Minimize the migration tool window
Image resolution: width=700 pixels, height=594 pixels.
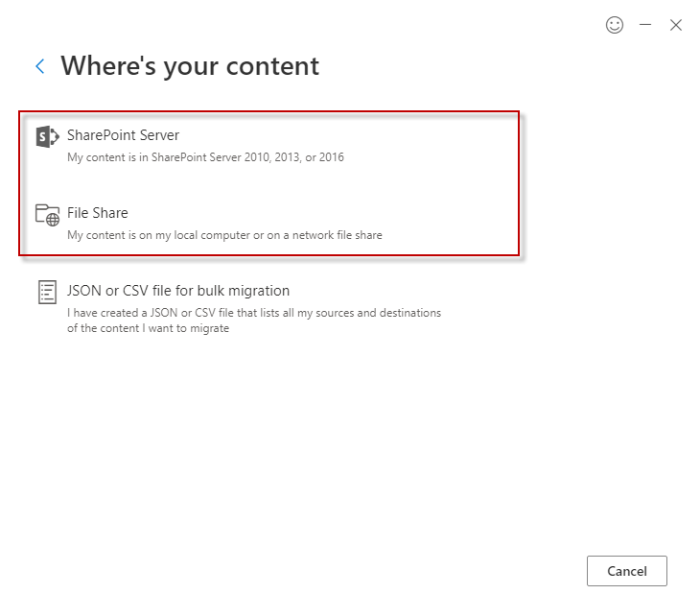645,25
